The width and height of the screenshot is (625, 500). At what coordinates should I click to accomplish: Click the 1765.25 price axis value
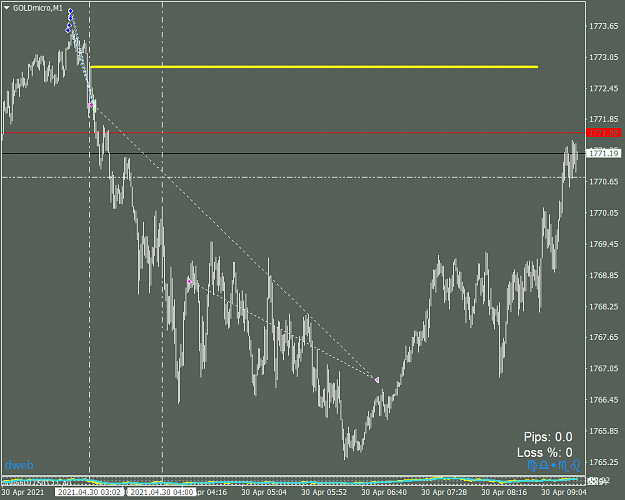pyautogui.click(x=604, y=462)
